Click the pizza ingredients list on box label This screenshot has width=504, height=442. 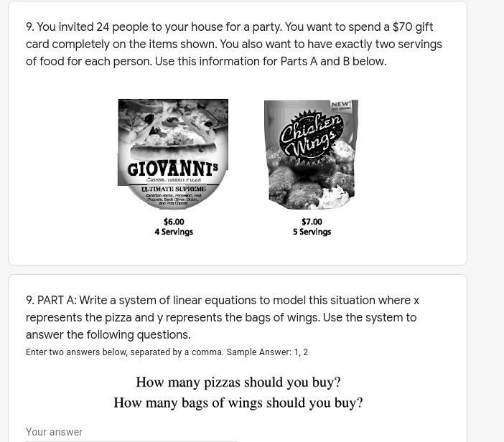point(174,199)
